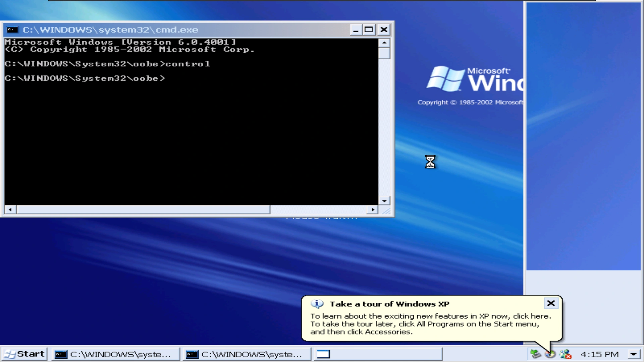The width and height of the screenshot is (644, 362).
Task: Click the taskbar dropdown arrow by clock
Action: [x=633, y=354]
